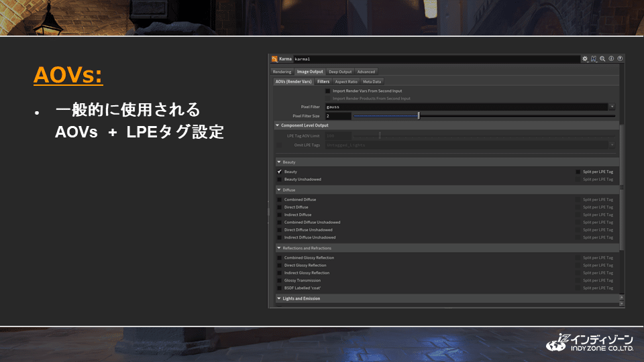Open the node info icon
The image size is (644, 362).
(611, 59)
